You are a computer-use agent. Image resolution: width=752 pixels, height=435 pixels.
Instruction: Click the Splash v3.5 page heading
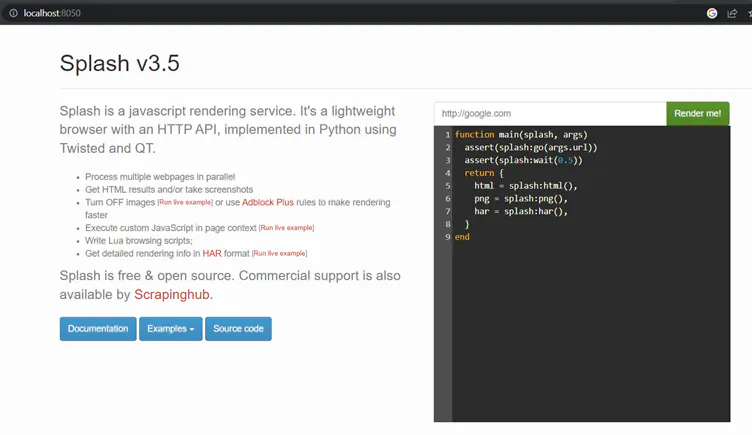coord(119,63)
